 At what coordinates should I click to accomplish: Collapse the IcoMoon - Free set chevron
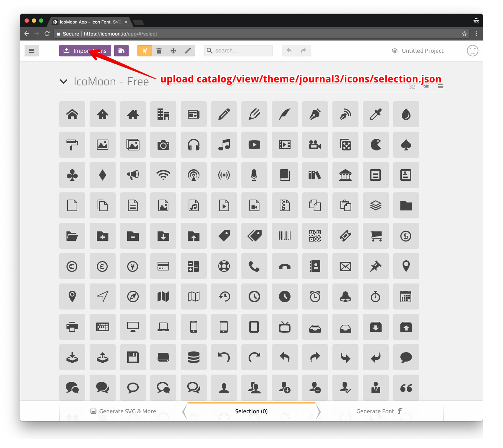pyautogui.click(x=64, y=82)
